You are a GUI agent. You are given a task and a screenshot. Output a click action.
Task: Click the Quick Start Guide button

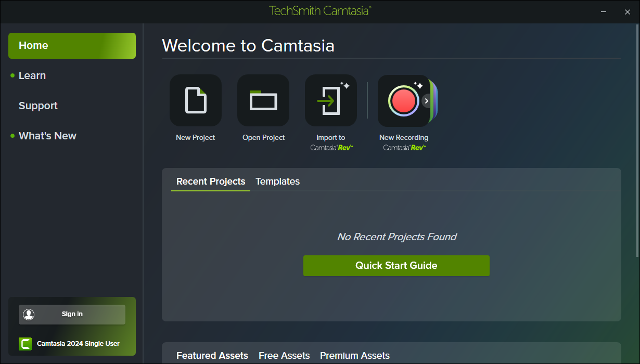tap(396, 266)
